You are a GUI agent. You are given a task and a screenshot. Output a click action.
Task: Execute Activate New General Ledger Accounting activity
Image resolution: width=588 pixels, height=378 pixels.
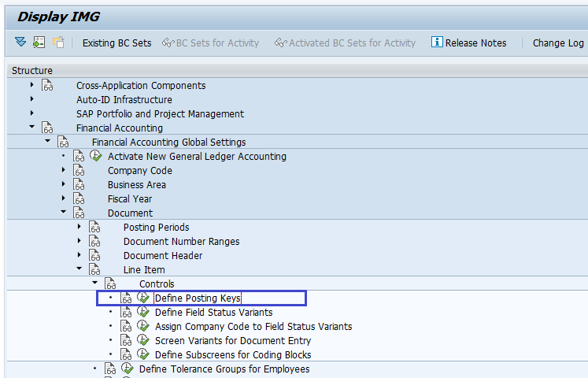point(95,156)
